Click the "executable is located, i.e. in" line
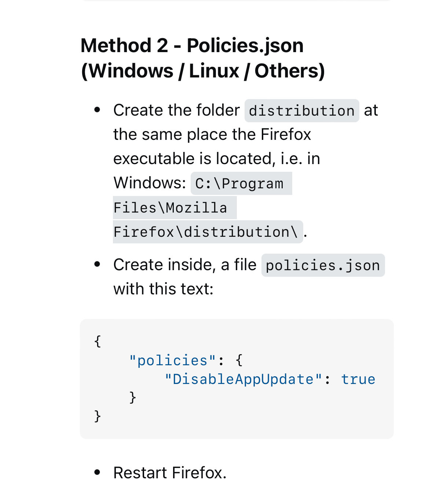429x504 pixels. pos(217,159)
